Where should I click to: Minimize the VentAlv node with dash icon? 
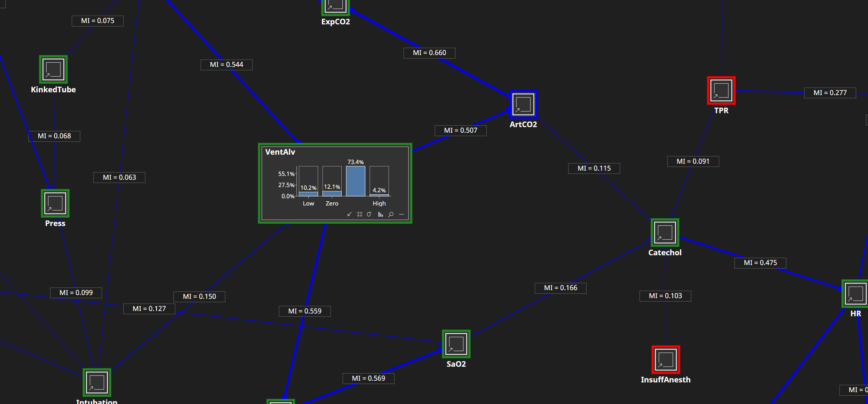click(x=401, y=214)
